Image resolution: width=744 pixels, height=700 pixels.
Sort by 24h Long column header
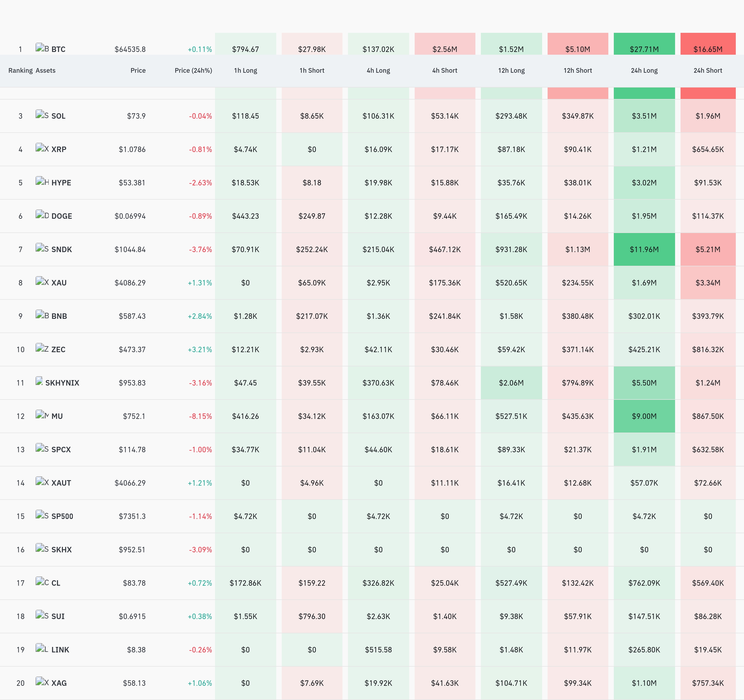pos(644,70)
